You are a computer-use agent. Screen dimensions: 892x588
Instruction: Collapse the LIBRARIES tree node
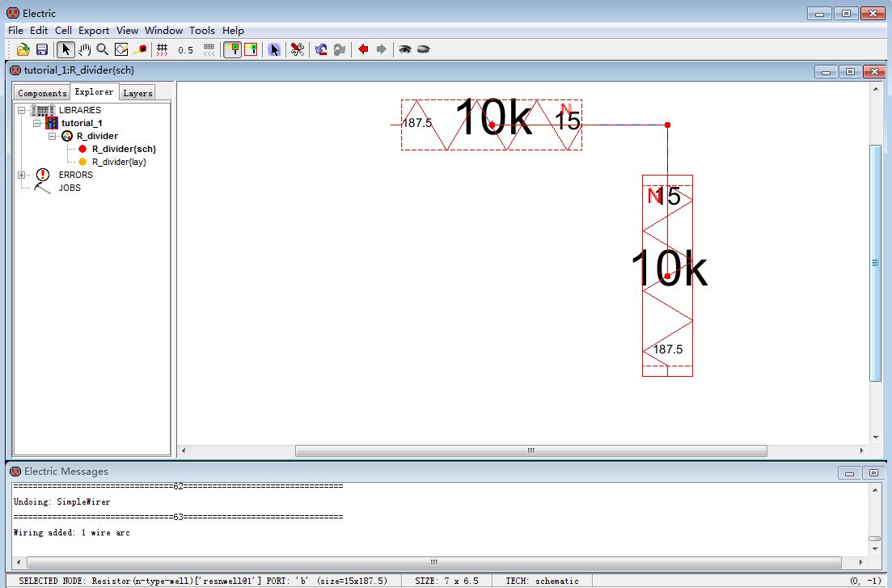coord(22,110)
